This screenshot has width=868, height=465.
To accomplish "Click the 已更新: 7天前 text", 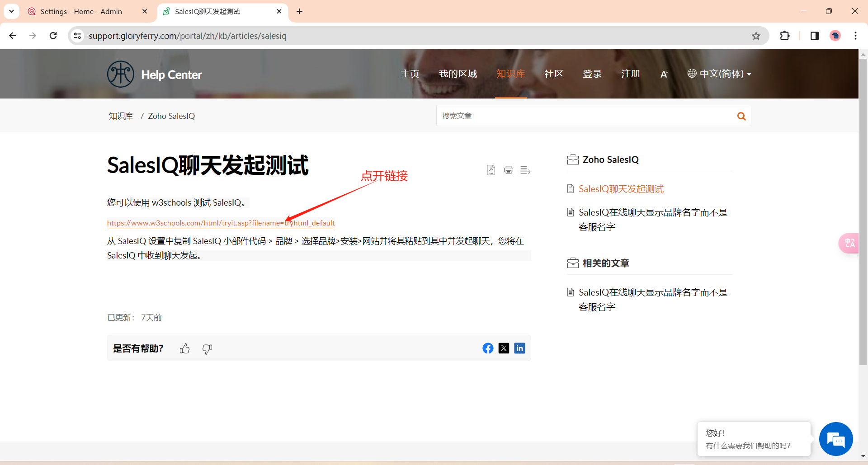I will point(134,318).
